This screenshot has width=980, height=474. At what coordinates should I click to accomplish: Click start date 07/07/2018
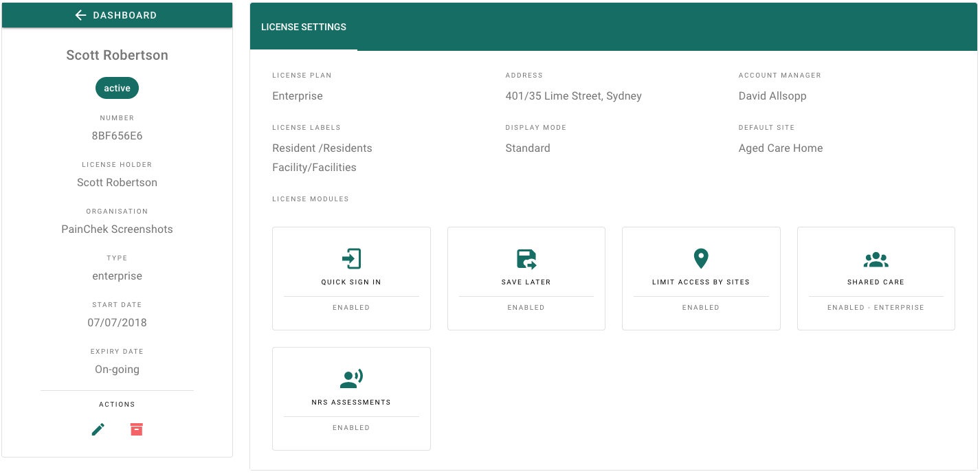[x=117, y=323]
